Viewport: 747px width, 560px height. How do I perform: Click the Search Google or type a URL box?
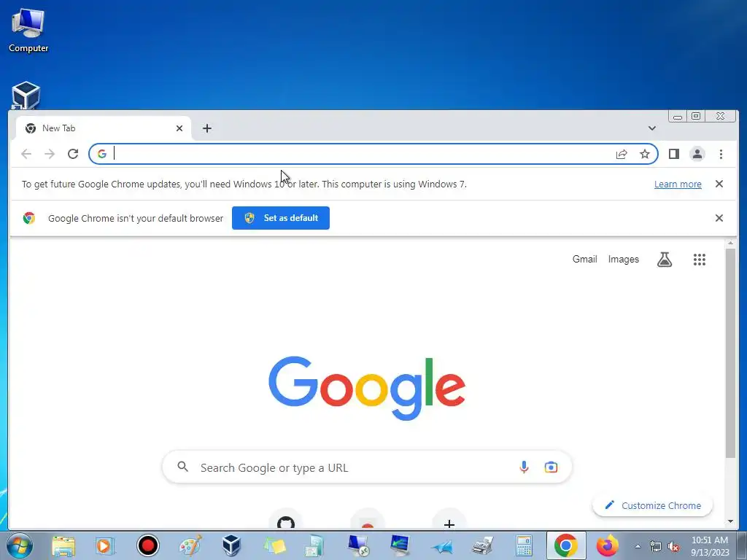pyautogui.click(x=367, y=467)
